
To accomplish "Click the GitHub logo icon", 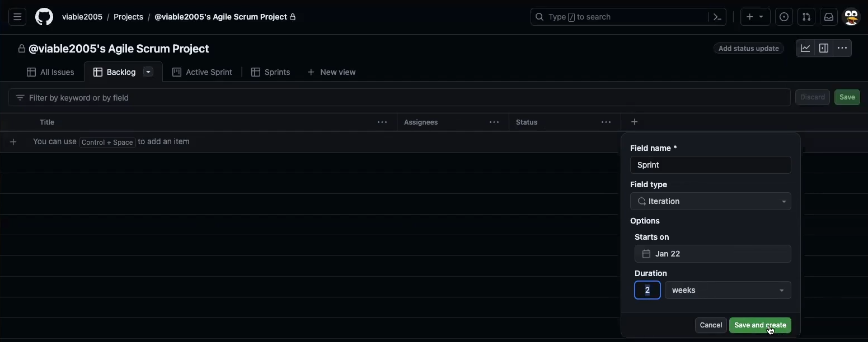I will (44, 17).
